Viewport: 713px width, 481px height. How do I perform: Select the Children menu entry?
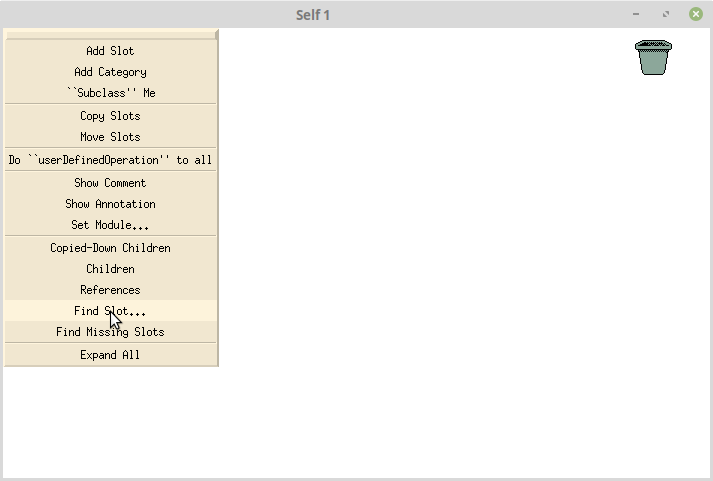(110, 269)
